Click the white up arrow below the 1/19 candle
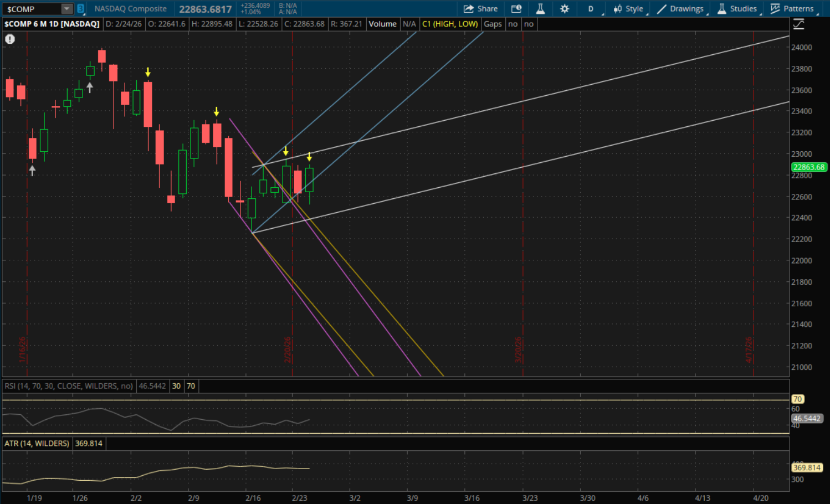The height and width of the screenshot is (504, 830). [32, 171]
